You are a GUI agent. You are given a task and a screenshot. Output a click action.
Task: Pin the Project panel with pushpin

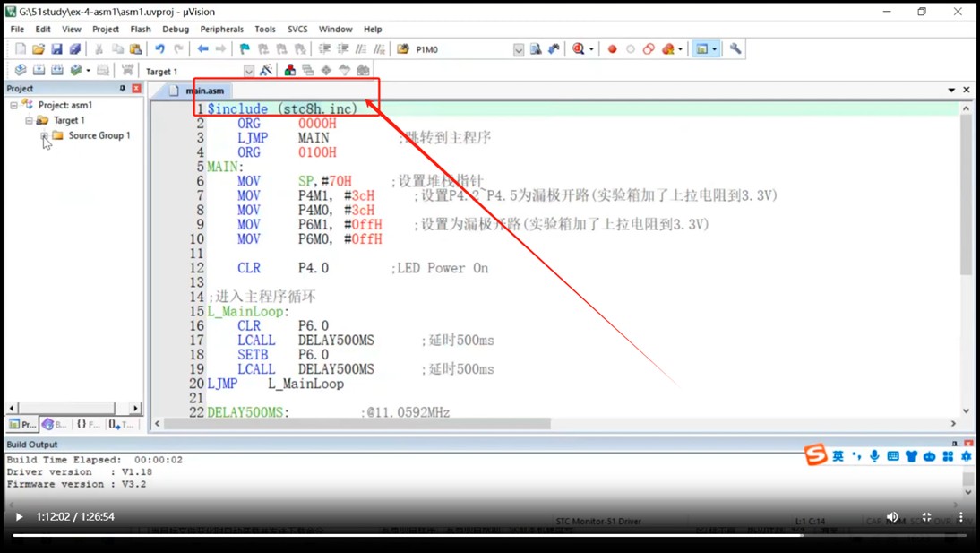123,88
